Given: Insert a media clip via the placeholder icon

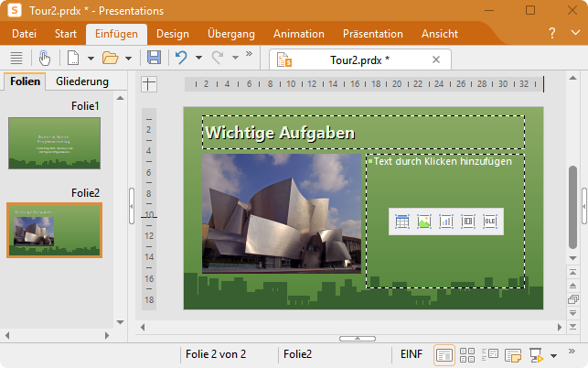Looking at the screenshot, I should click(468, 221).
